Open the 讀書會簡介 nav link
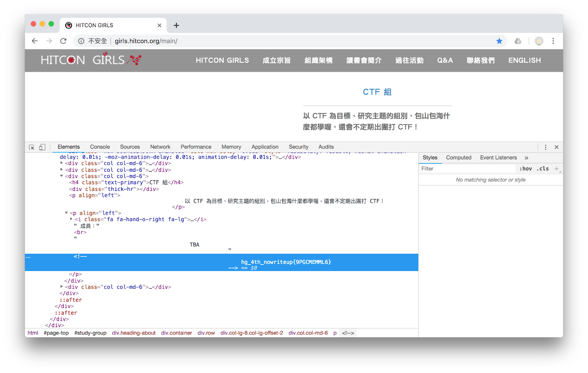The width and height of the screenshot is (588, 373). click(x=364, y=60)
